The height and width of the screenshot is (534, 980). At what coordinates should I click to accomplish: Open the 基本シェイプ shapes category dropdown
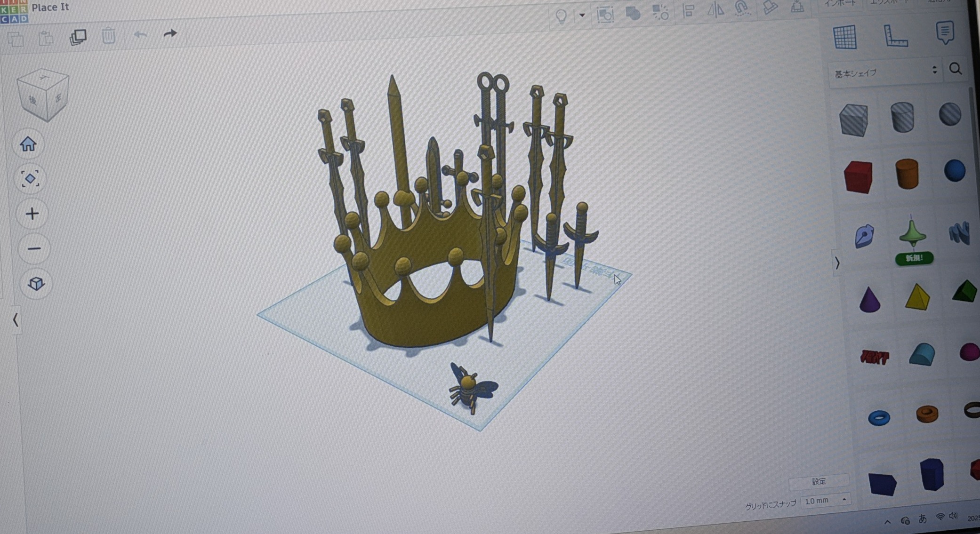point(885,72)
